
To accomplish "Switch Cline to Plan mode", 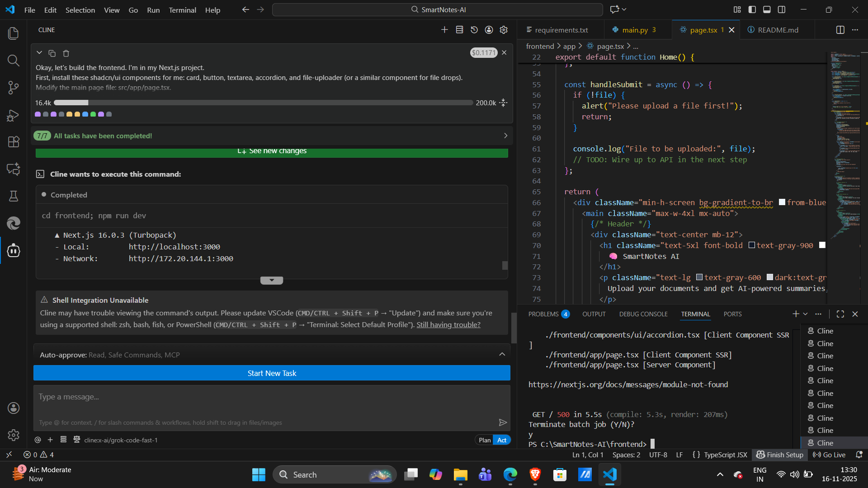I will pyautogui.click(x=485, y=440).
